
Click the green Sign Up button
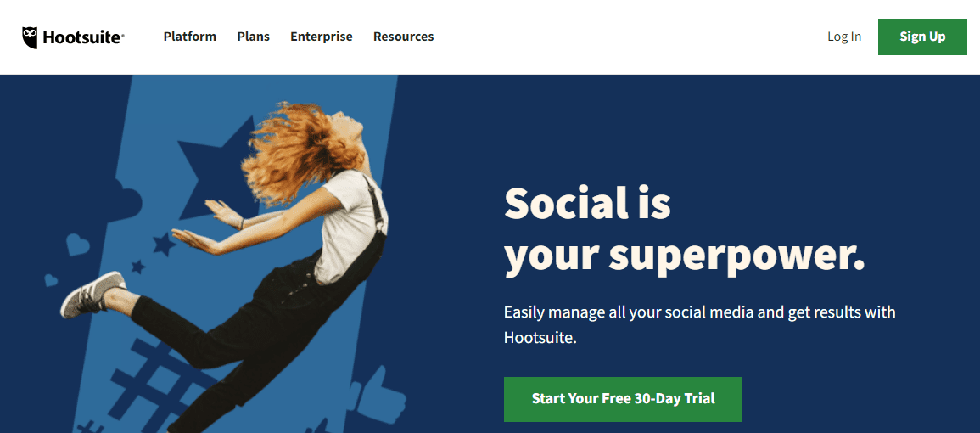(x=922, y=37)
